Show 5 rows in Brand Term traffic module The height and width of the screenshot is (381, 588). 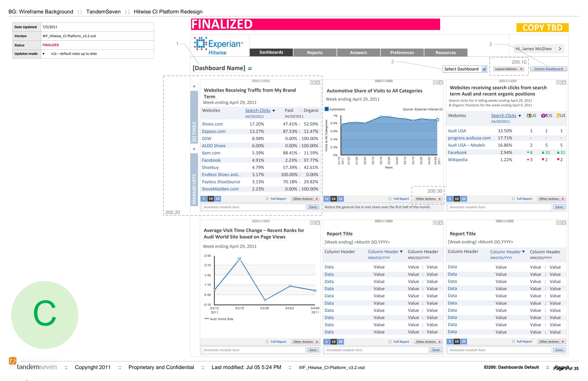coord(204,199)
